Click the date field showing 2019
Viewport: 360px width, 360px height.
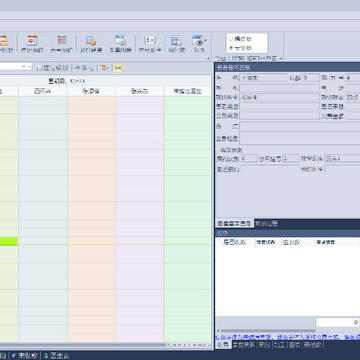[353, 97]
